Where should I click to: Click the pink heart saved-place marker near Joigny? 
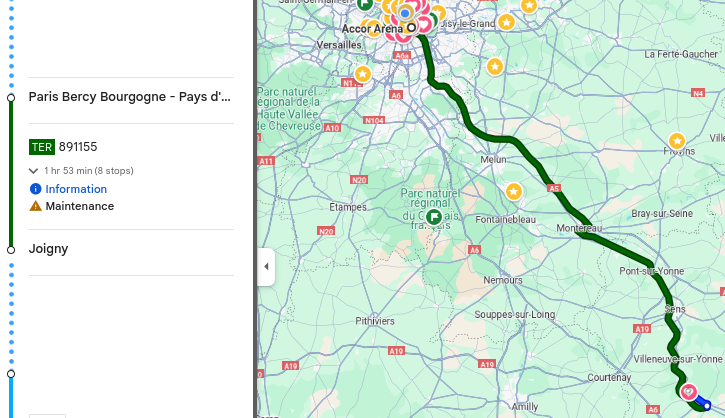point(688,392)
